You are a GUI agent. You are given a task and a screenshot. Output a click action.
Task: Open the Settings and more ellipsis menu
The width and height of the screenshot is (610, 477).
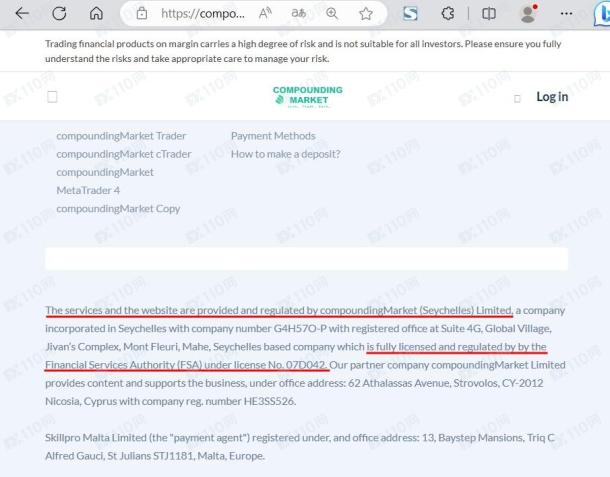click(566, 14)
